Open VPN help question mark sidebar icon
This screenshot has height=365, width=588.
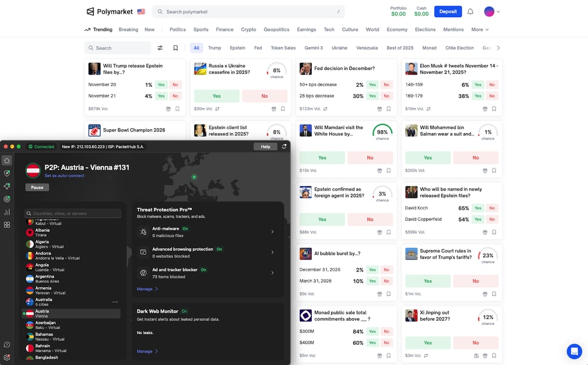(7, 345)
